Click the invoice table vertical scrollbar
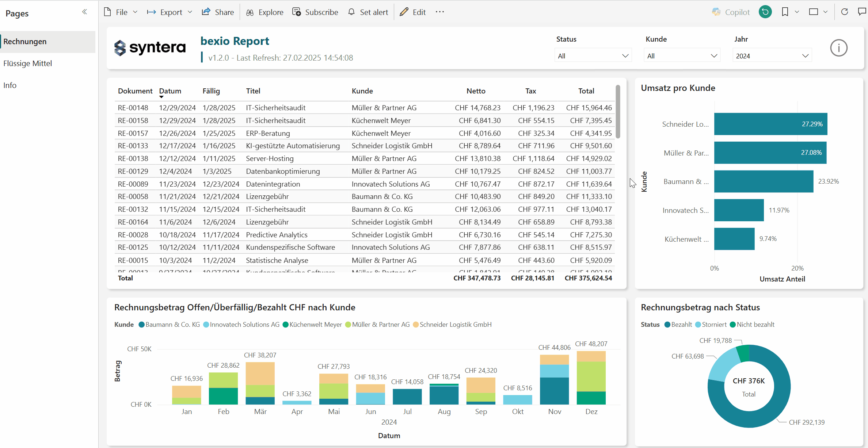The height and width of the screenshot is (448, 868). point(618,111)
